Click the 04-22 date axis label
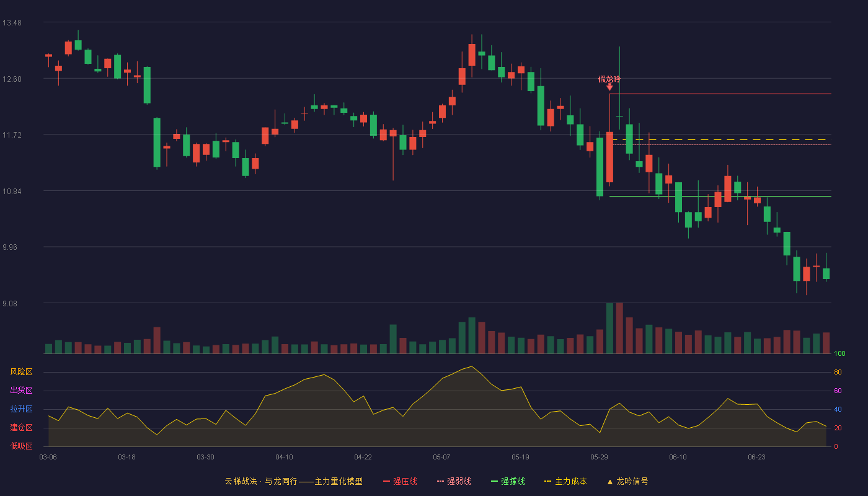Image resolution: width=868 pixels, height=496 pixels. 363,457
